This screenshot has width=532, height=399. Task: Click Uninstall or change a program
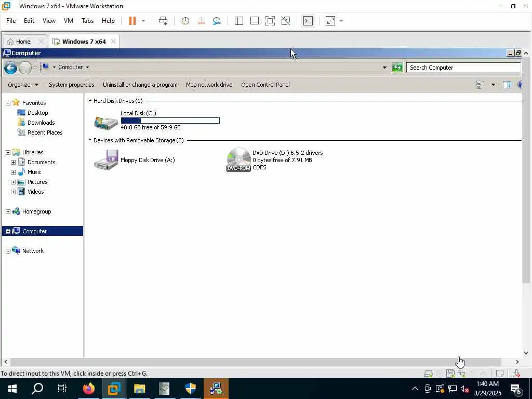tap(140, 85)
